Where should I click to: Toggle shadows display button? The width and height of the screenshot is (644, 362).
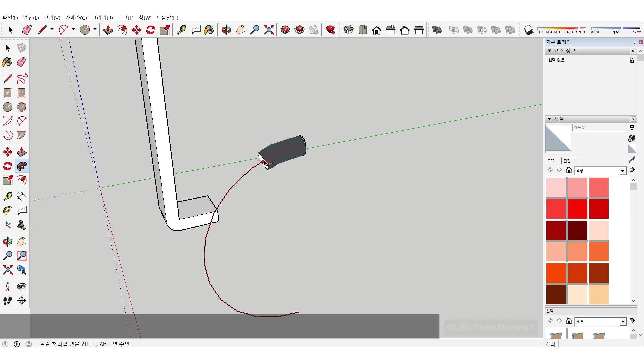click(528, 30)
